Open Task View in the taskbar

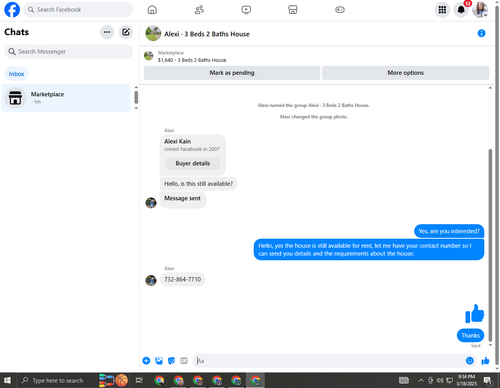click(139, 380)
